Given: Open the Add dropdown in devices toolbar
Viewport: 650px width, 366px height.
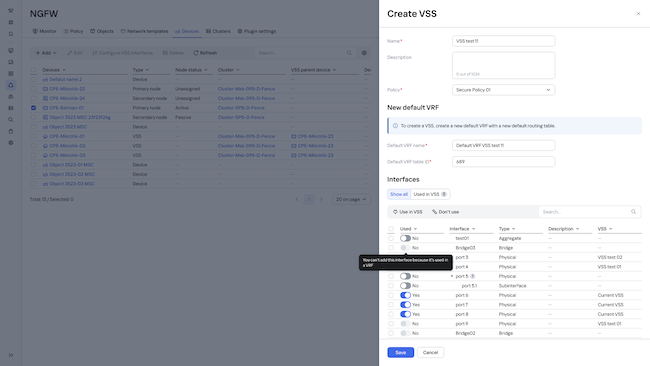Looking at the screenshot, I should [46, 53].
